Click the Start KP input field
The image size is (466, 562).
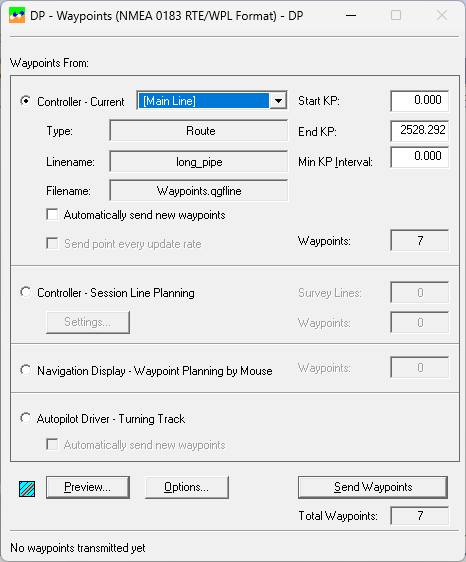(x=419, y=101)
